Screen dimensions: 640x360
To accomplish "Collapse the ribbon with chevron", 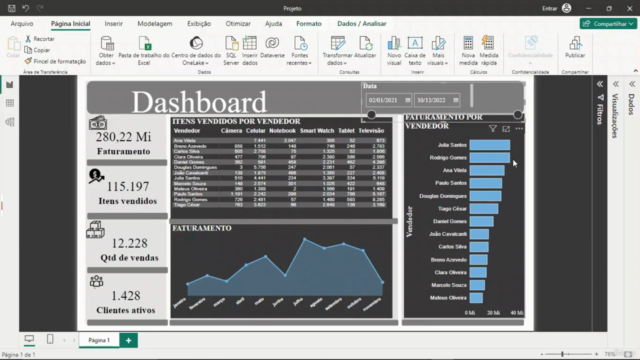I will [x=636, y=71].
